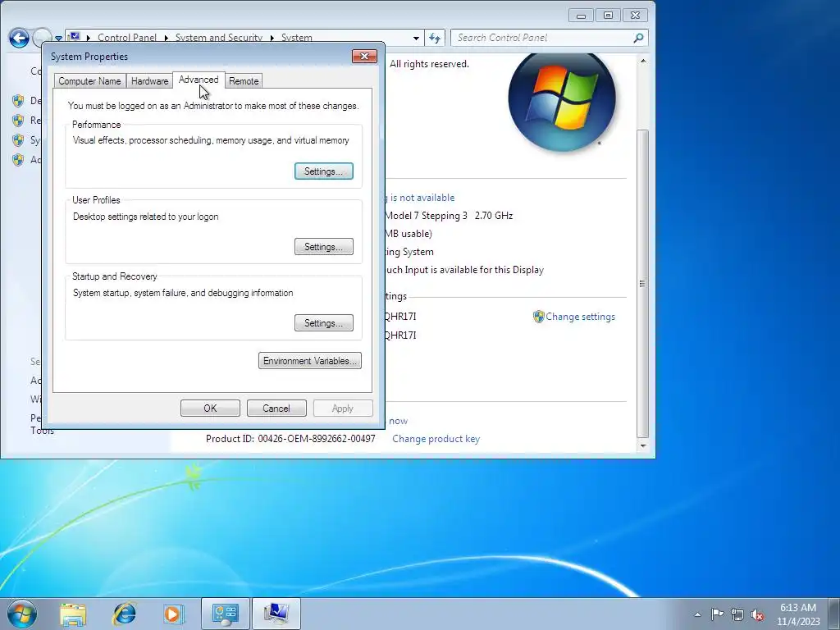840x630 pixels.
Task: Close System Properties with red X
Action: click(x=364, y=56)
